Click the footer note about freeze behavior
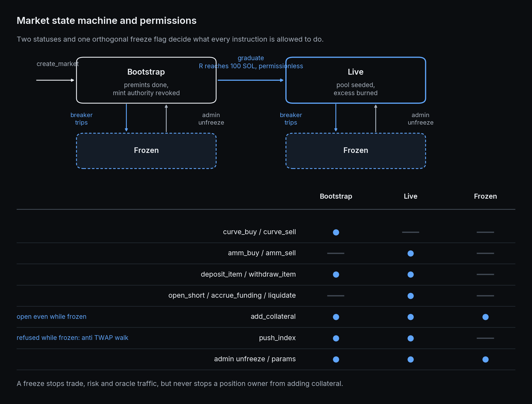The width and height of the screenshot is (532, 404). [x=180, y=383]
